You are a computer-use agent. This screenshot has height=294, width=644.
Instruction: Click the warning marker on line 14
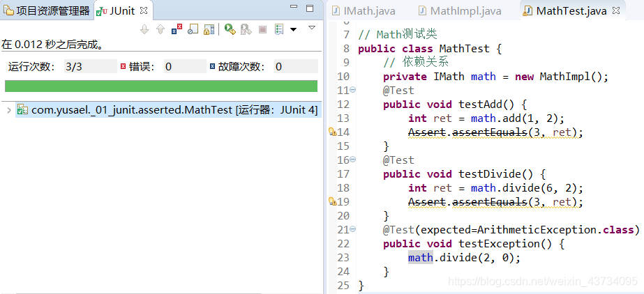(x=332, y=132)
